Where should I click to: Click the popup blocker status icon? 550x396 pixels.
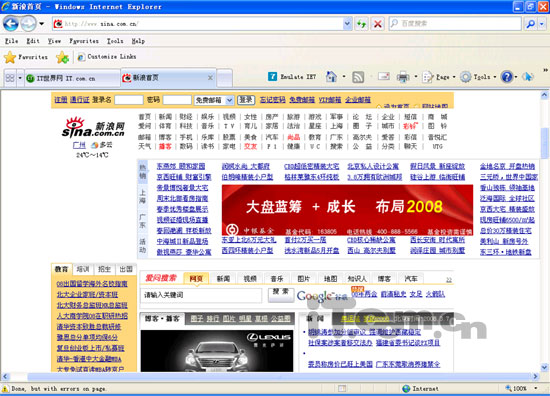click(x=342, y=388)
